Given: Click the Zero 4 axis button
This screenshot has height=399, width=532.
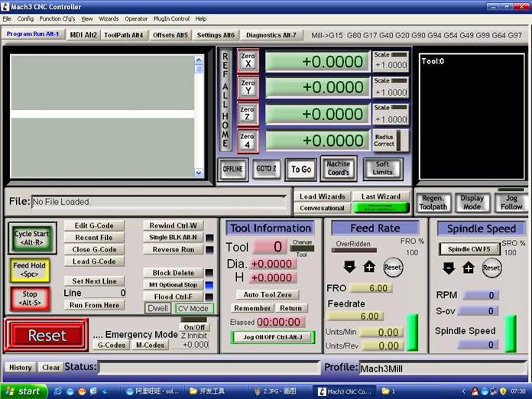Looking at the screenshot, I should (x=248, y=141).
